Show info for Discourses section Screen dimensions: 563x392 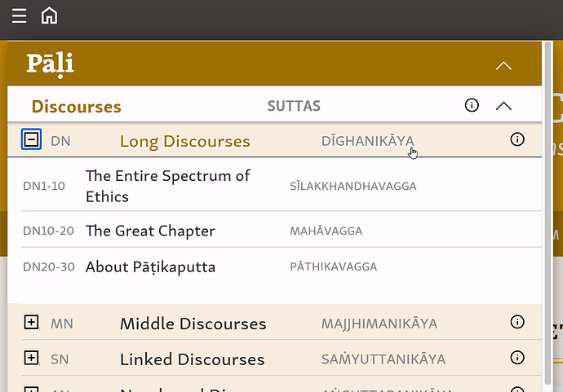(x=472, y=105)
